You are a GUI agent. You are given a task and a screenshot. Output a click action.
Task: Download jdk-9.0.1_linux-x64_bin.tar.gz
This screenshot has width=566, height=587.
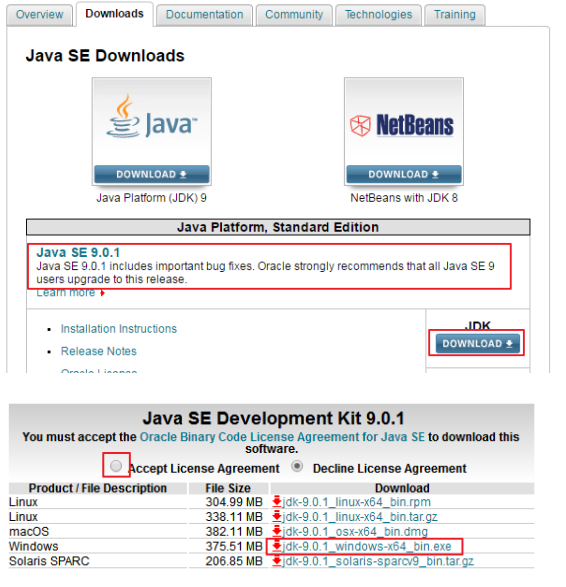point(360,517)
